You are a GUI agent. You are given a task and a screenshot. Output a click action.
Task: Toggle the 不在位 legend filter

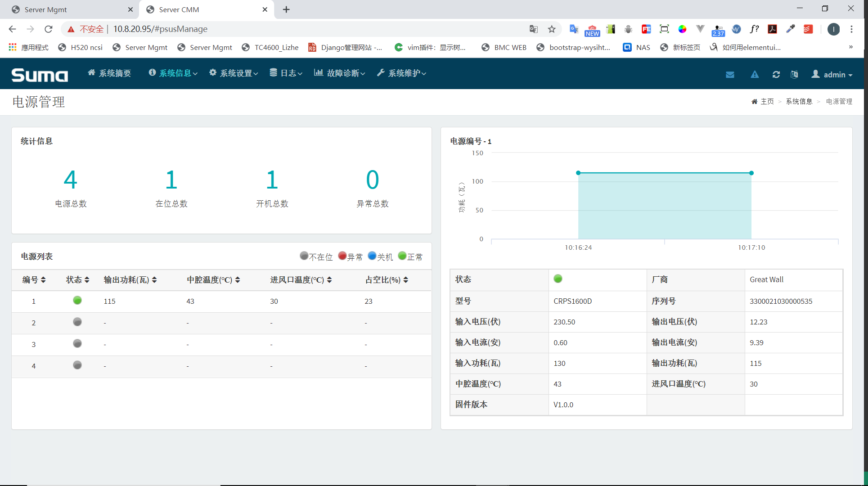click(x=316, y=256)
